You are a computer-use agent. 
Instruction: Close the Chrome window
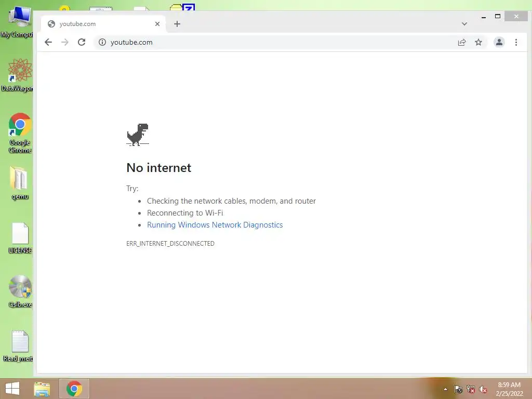[516, 16]
